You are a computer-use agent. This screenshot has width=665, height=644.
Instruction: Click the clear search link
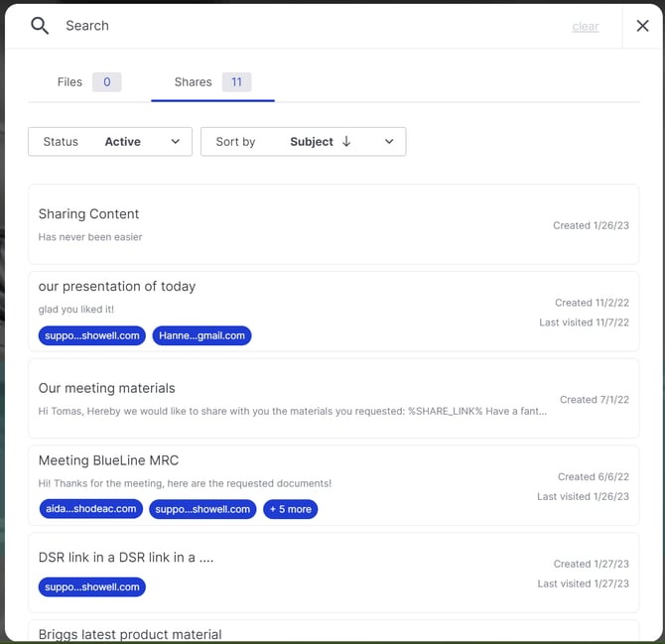pos(585,27)
